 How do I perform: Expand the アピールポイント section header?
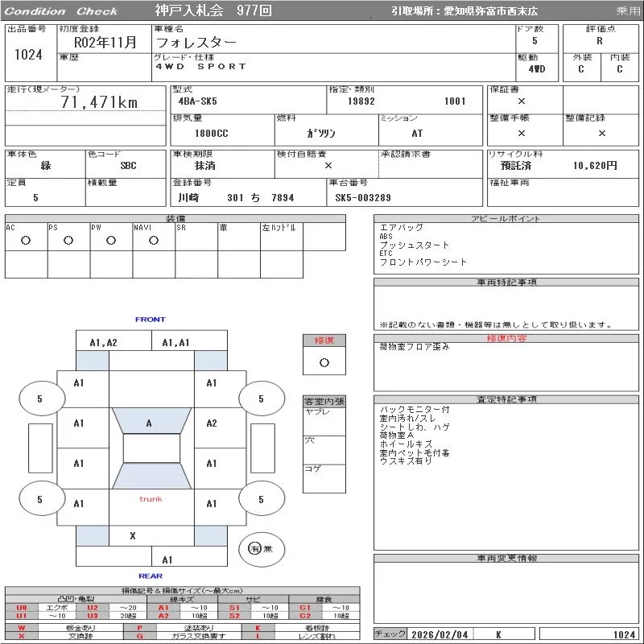(x=506, y=219)
